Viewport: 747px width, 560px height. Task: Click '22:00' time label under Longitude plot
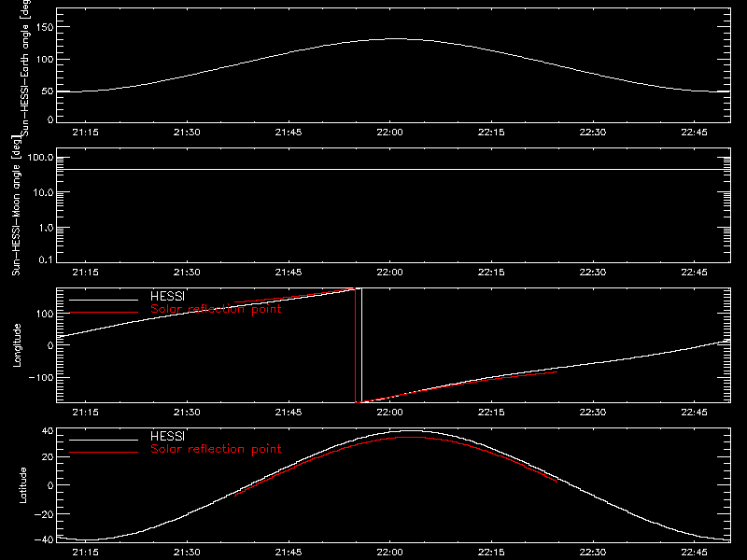click(x=389, y=413)
